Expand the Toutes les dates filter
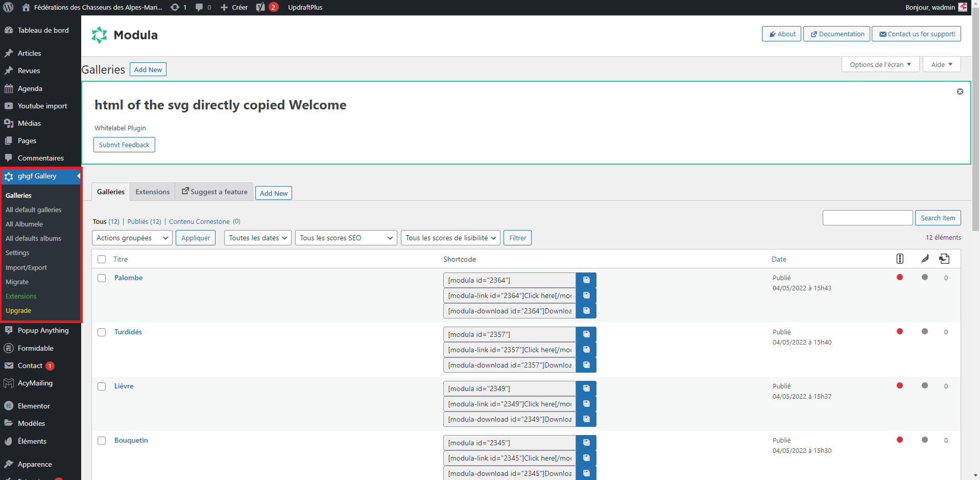980x480 pixels. [257, 238]
